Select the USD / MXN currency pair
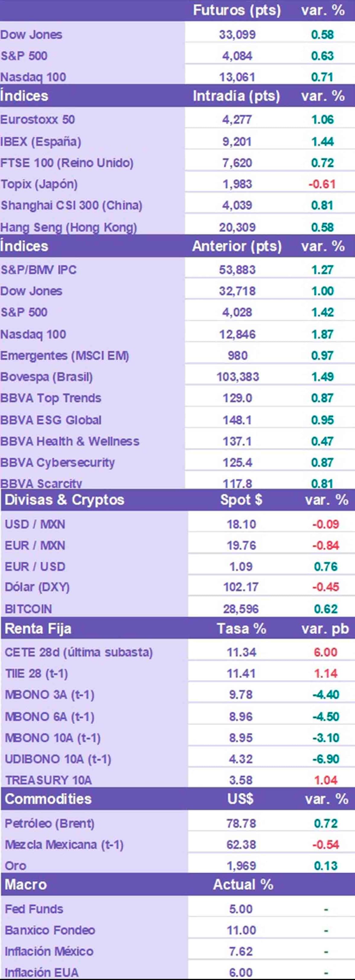 [35, 524]
